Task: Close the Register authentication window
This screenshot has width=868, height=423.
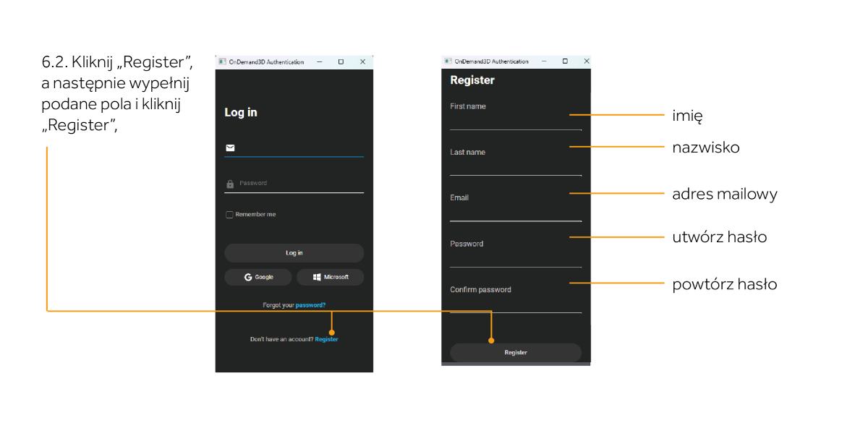Action: pos(586,61)
